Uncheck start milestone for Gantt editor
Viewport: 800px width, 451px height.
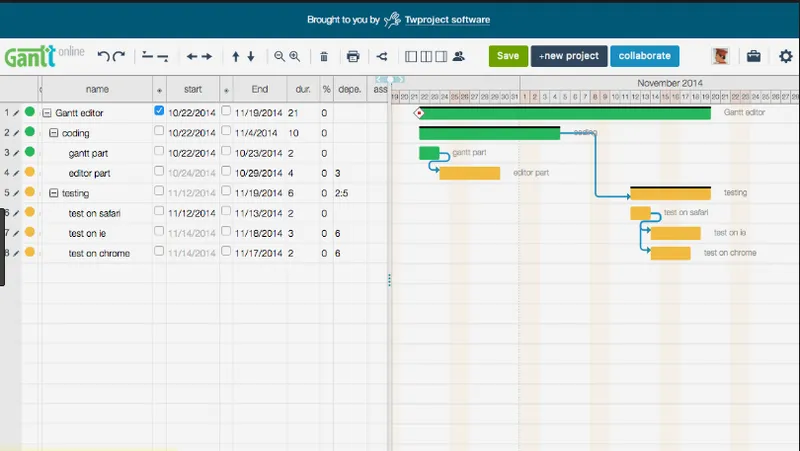tap(159, 110)
